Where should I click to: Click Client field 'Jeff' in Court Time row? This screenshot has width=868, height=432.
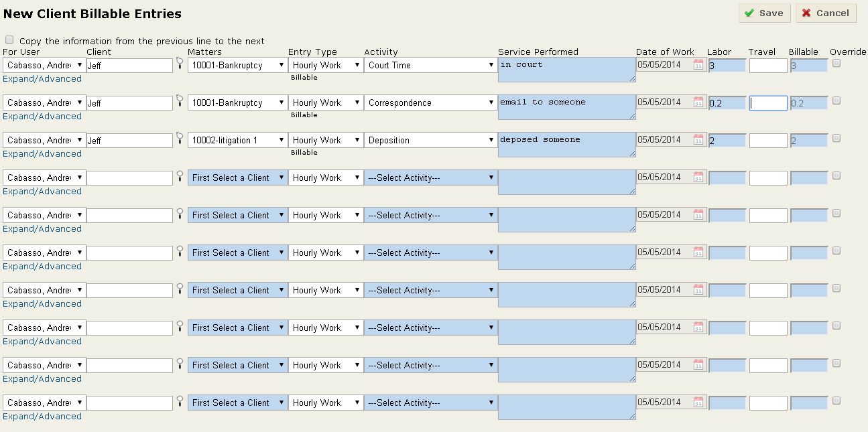click(x=129, y=66)
